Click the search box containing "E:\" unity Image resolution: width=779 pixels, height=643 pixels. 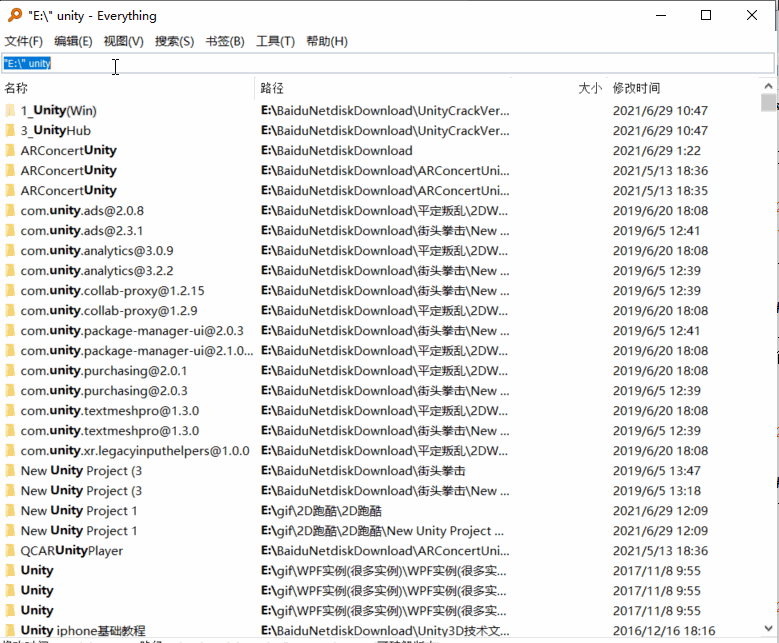click(x=388, y=63)
